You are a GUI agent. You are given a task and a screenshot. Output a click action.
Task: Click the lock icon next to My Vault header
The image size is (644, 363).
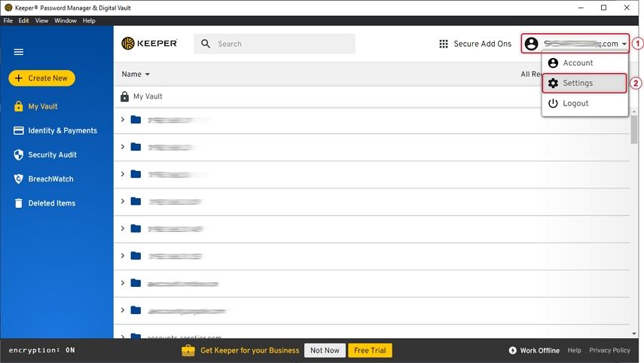[x=124, y=96]
